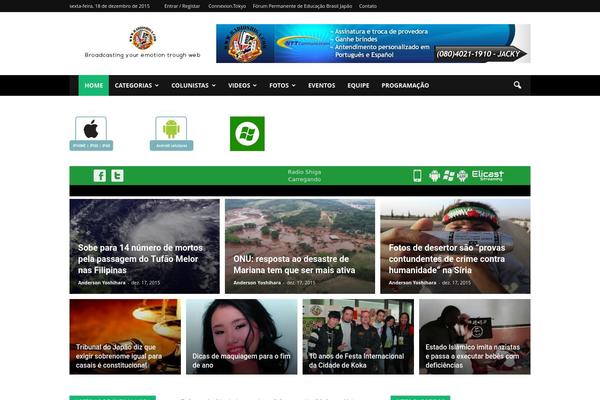
Task: Open Tribunal do Japão sobrenome article
Action: click(125, 336)
